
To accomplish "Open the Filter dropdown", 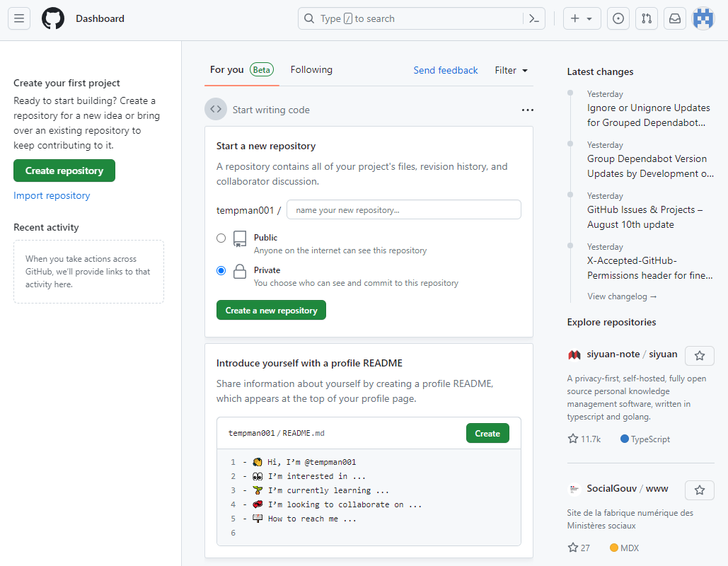I will 512,70.
